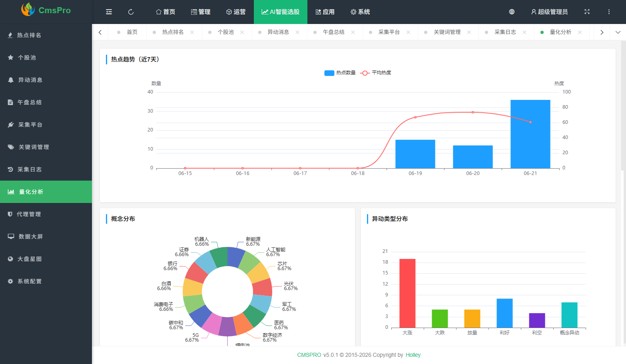Click the 06-21 blue bar
Viewport: 626px width, 364px height.
(x=530, y=134)
